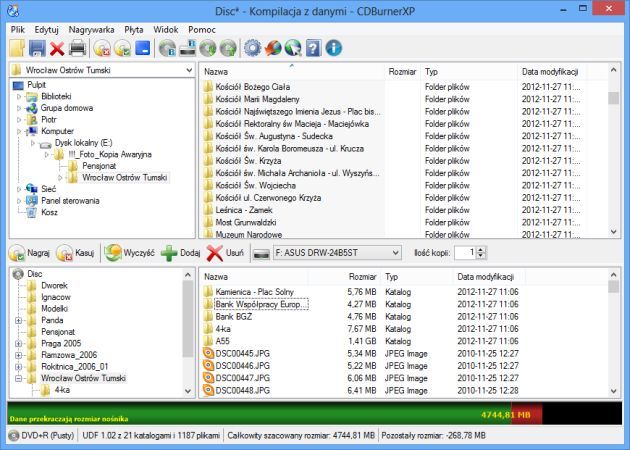The image size is (630, 450).
Task: Expand the Sieć tree node
Action: point(19,189)
